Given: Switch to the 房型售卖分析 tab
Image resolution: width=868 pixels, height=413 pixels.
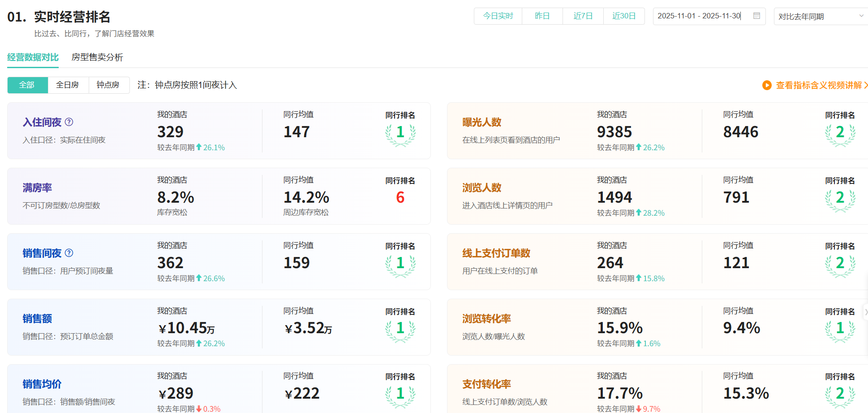Looking at the screenshot, I should pos(97,57).
